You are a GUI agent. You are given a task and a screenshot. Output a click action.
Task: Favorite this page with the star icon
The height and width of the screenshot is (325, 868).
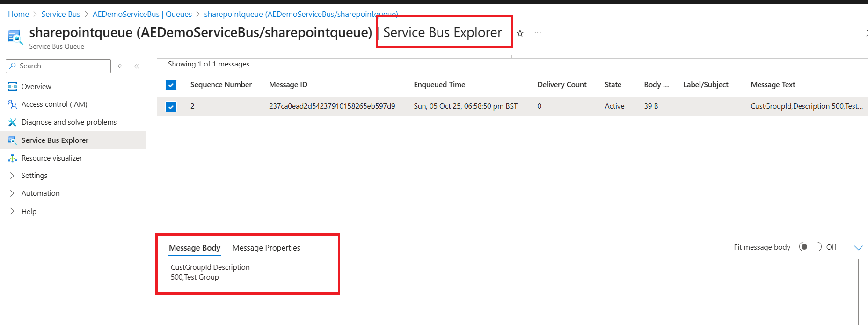click(520, 33)
